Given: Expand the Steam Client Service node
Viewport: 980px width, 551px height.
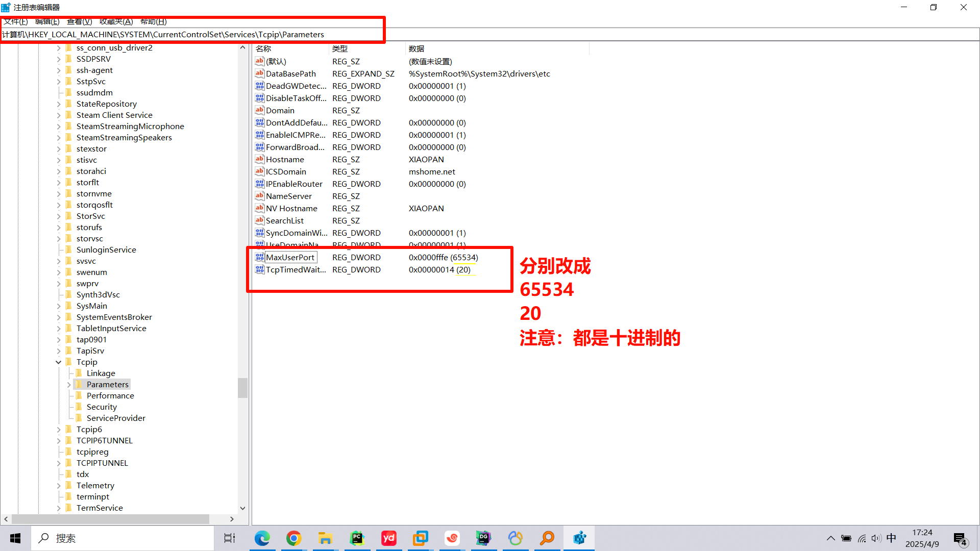Looking at the screenshot, I should (59, 115).
